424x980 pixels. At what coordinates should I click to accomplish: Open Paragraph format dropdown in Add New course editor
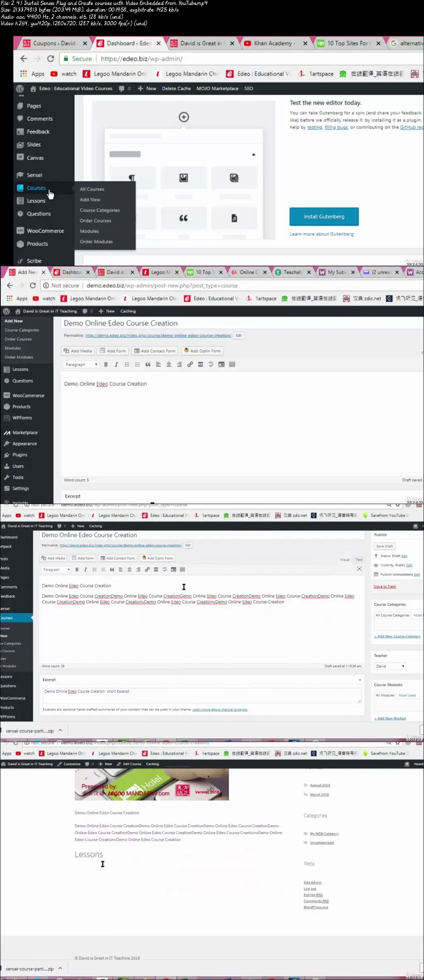(x=81, y=365)
